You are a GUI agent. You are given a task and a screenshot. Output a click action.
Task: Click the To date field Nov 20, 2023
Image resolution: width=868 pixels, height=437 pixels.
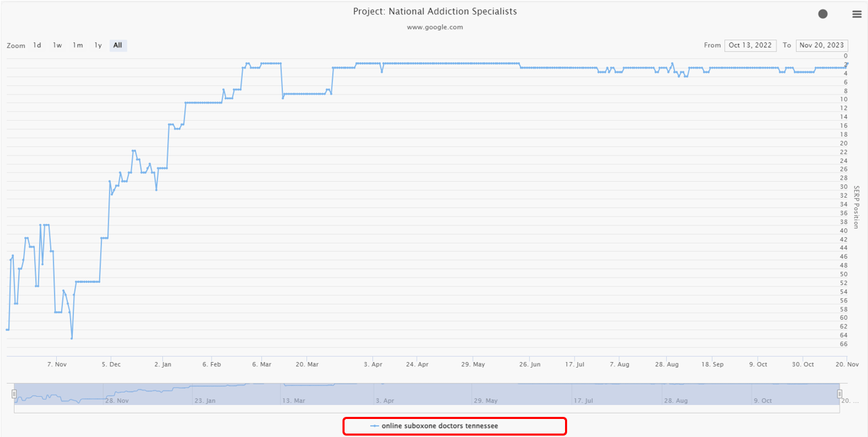pyautogui.click(x=822, y=46)
